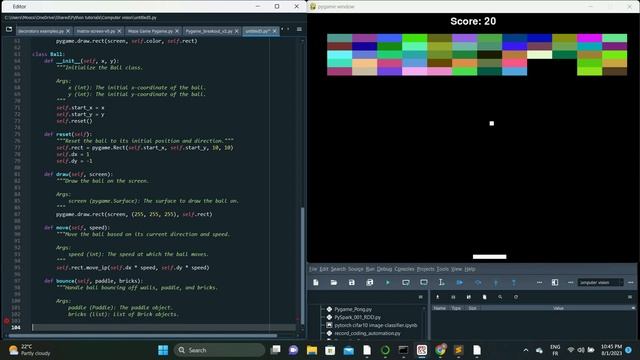The image size is (640, 360).
Task: Open the Tools menu
Action: 442,269
